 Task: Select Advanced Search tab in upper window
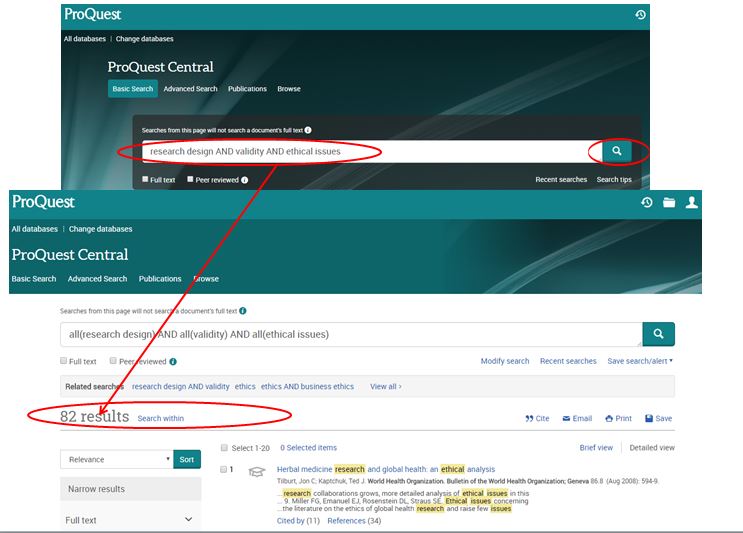(x=190, y=89)
